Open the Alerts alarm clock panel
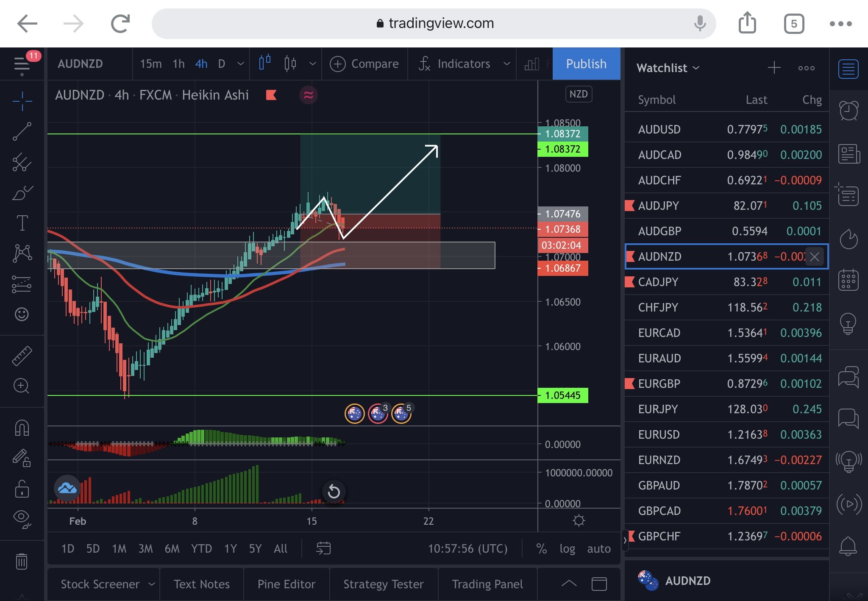 [x=849, y=111]
